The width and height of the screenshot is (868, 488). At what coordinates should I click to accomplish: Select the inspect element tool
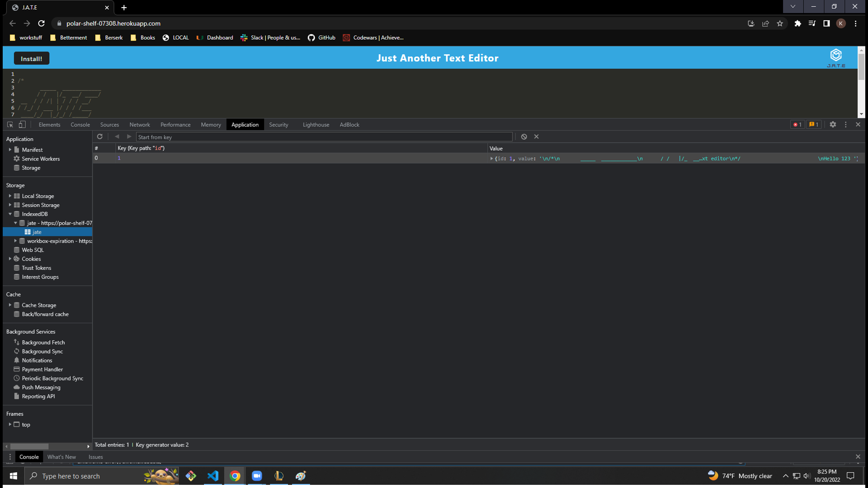(9, 124)
